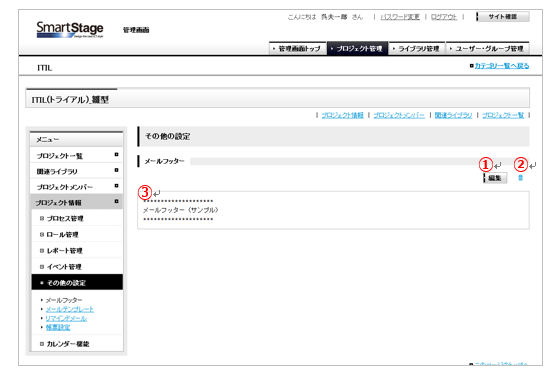Select プロジェクトメンバー in the sidebar menu
Screen dimensions: 546x369
tap(77, 187)
